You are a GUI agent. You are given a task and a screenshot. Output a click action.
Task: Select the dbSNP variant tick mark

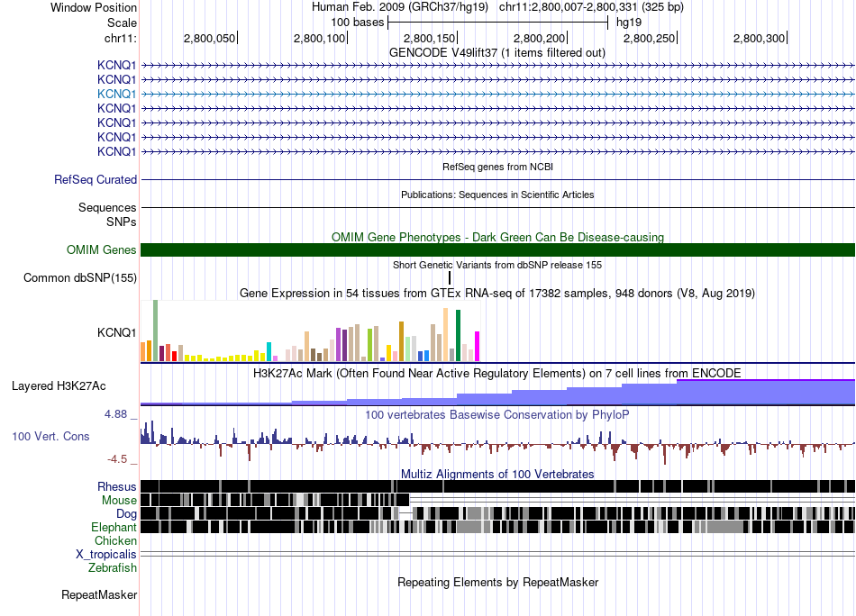click(450, 277)
